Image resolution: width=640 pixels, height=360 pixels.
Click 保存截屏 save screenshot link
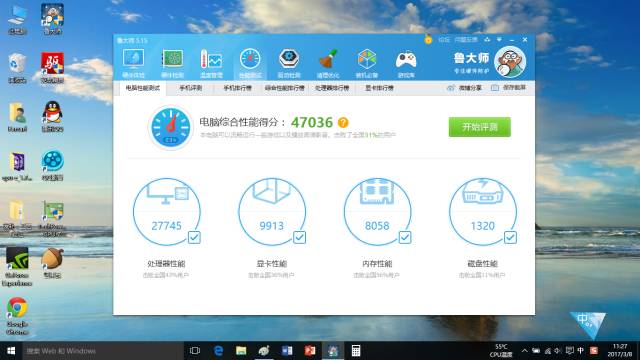509,88
